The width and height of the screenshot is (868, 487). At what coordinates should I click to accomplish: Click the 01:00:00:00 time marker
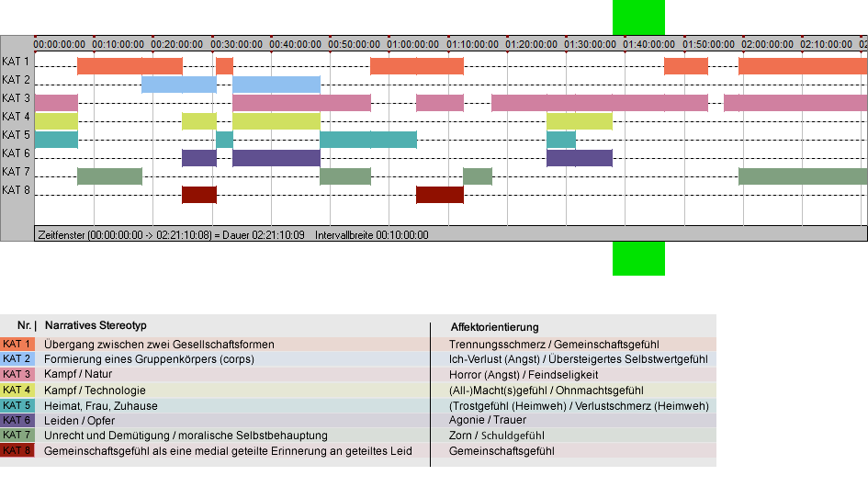[413, 44]
